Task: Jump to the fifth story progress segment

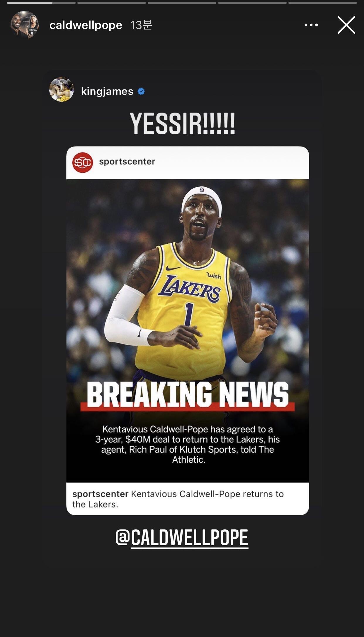Action: [322, 3]
